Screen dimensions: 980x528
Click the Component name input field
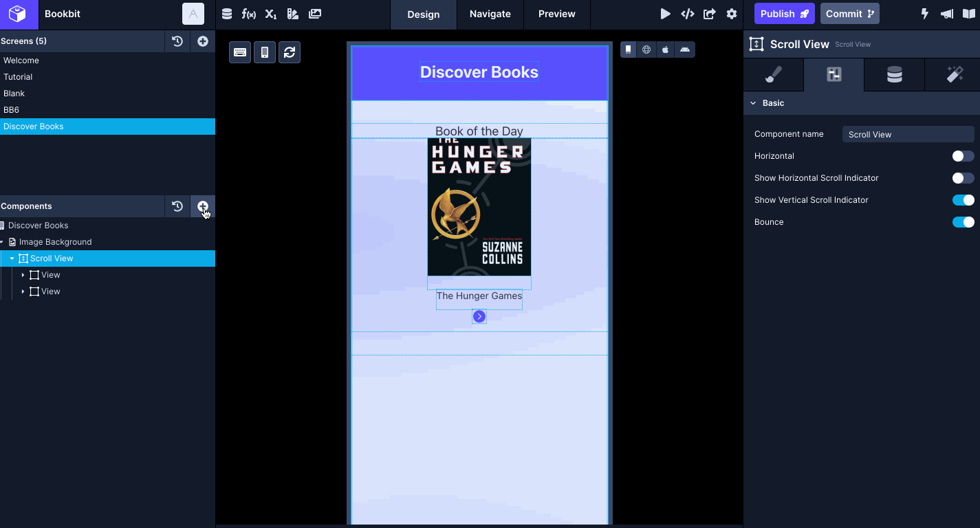coord(908,135)
